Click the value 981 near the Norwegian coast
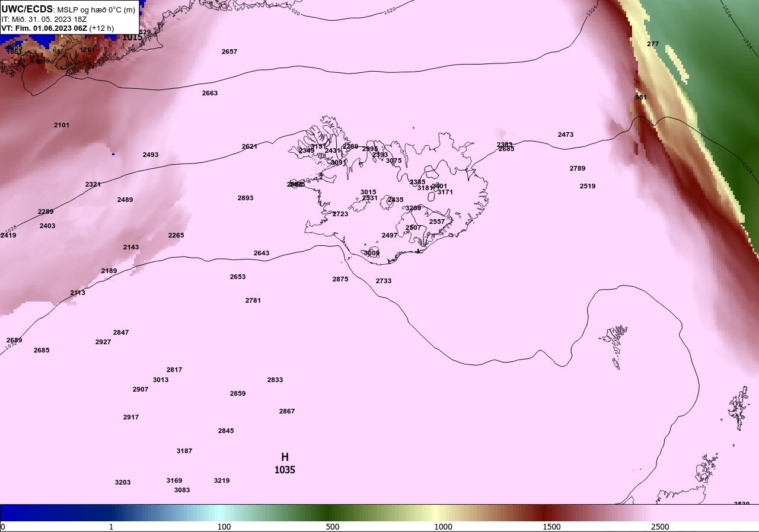 (x=641, y=97)
